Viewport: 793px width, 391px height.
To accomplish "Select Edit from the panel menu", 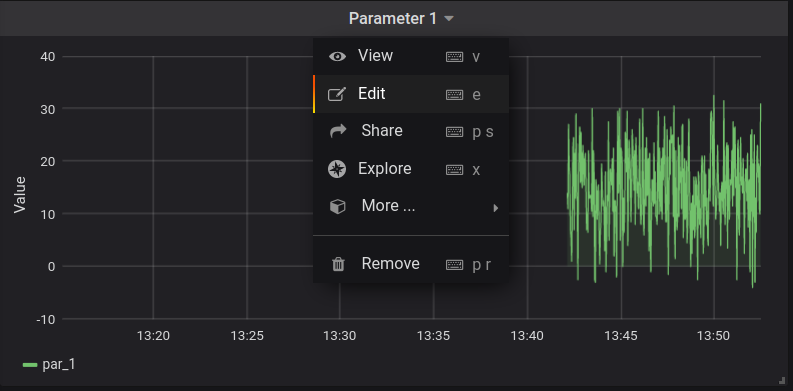I will [x=411, y=94].
